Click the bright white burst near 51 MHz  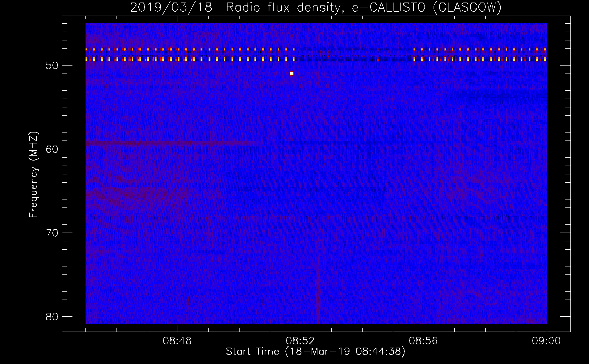[292, 74]
